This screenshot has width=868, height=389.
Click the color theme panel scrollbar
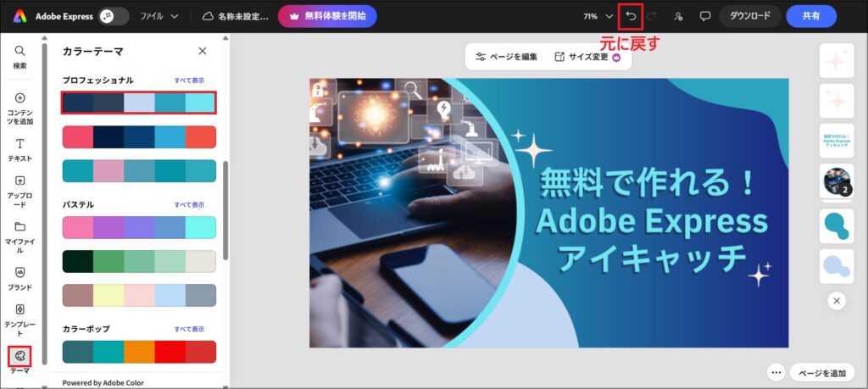point(225,210)
